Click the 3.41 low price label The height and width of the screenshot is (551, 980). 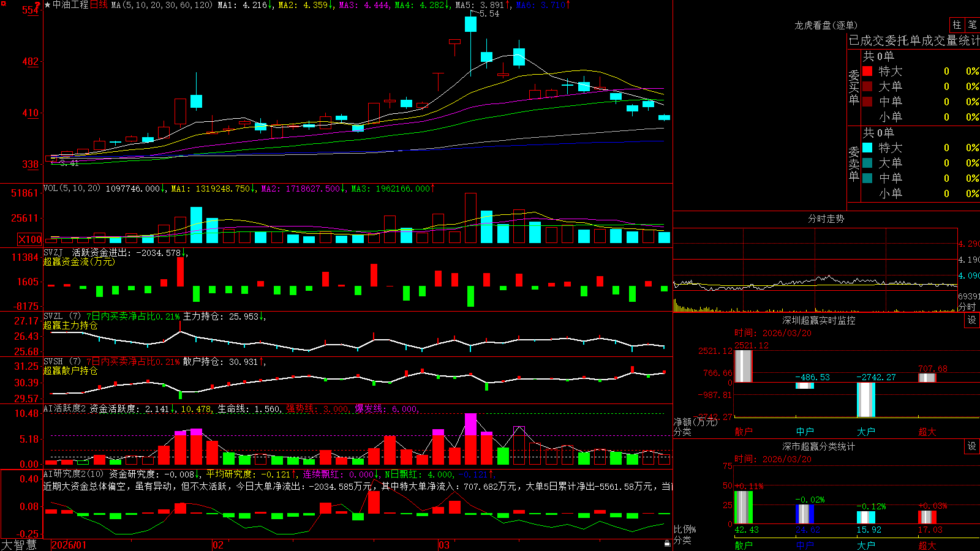69,163
